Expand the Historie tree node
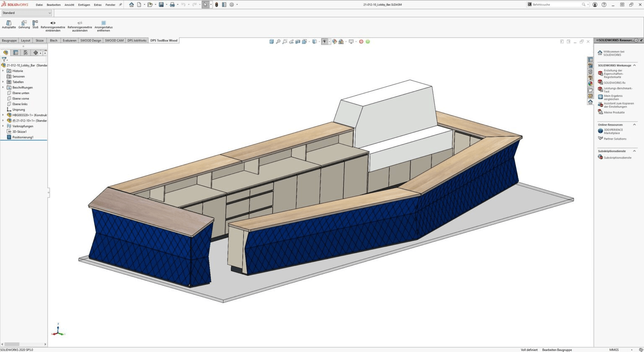This screenshot has height=352, width=644. 4,70
